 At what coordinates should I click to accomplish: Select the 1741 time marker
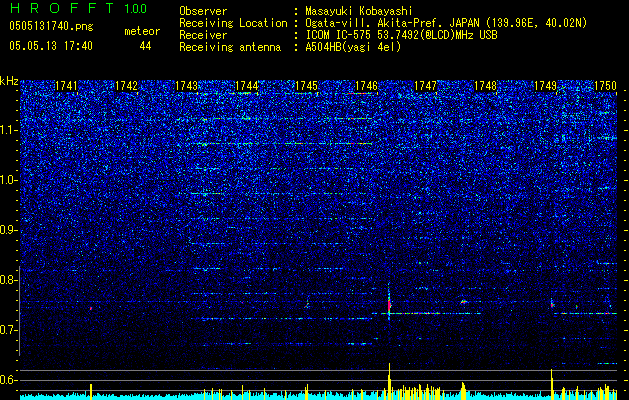(x=66, y=86)
